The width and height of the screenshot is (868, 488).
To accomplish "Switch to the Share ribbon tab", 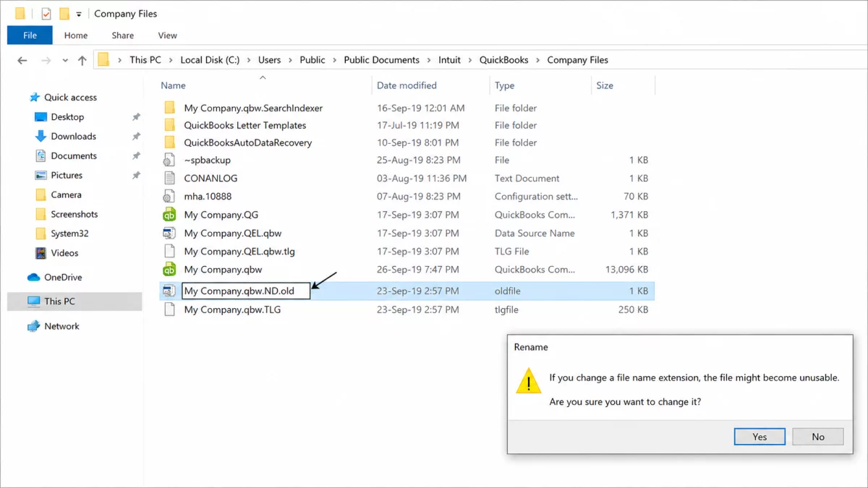I will tap(122, 35).
